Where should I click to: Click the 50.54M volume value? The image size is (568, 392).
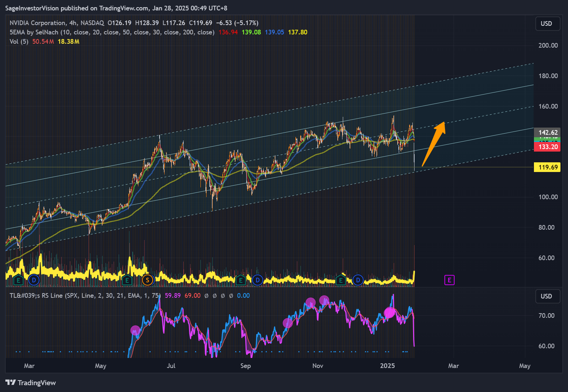(x=43, y=42)
